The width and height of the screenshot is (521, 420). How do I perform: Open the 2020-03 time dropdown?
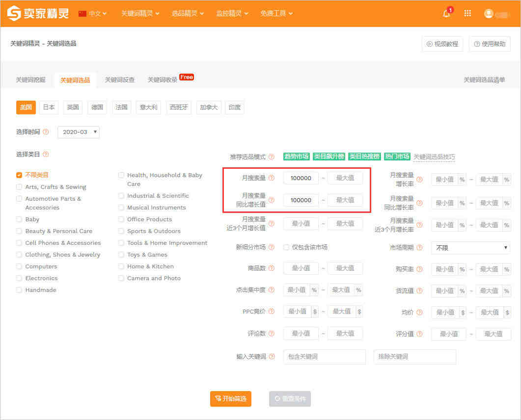tap(79, 132)
